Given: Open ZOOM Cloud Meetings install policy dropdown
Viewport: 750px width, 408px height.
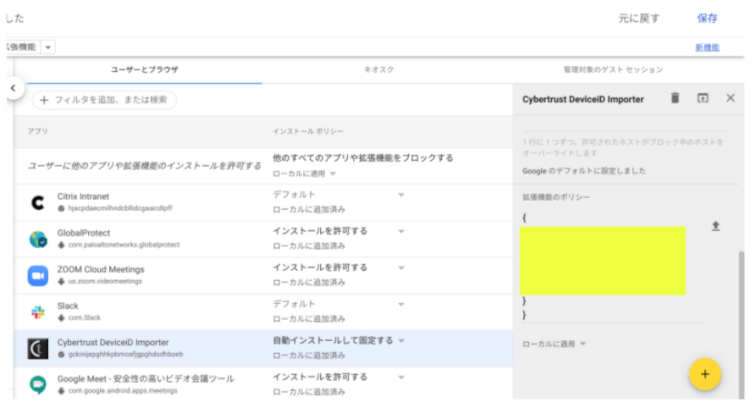Looking at the screenshot, I should pos(401,268).
